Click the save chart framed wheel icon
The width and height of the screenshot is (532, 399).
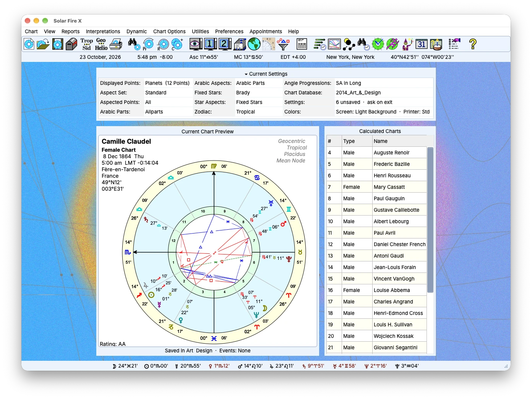57,44
